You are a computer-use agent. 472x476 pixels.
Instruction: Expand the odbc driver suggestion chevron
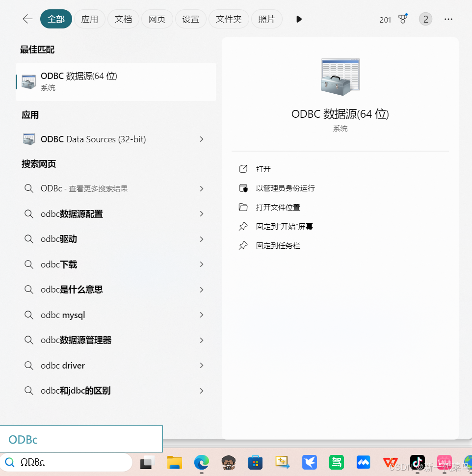tap(201, 365)
